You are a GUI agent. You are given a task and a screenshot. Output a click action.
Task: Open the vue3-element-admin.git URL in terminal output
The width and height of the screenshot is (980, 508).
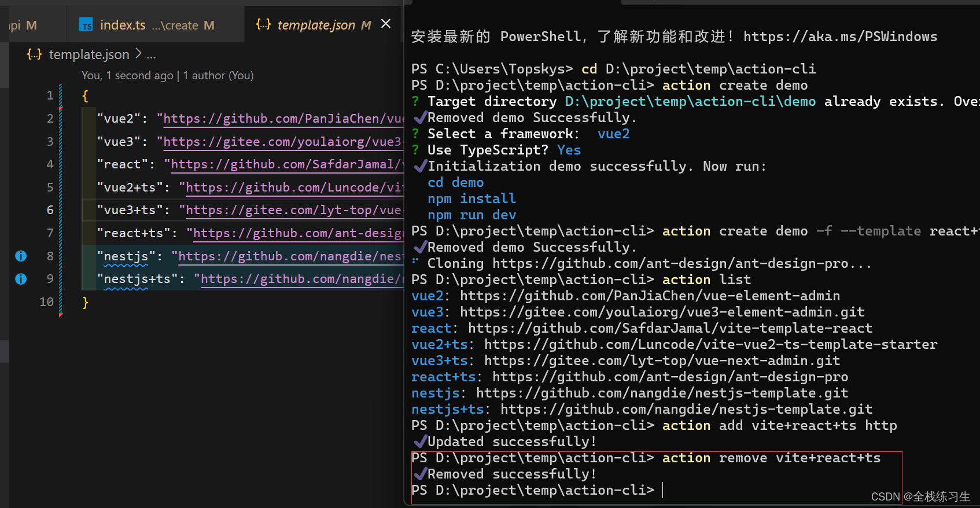coord(662,312)
